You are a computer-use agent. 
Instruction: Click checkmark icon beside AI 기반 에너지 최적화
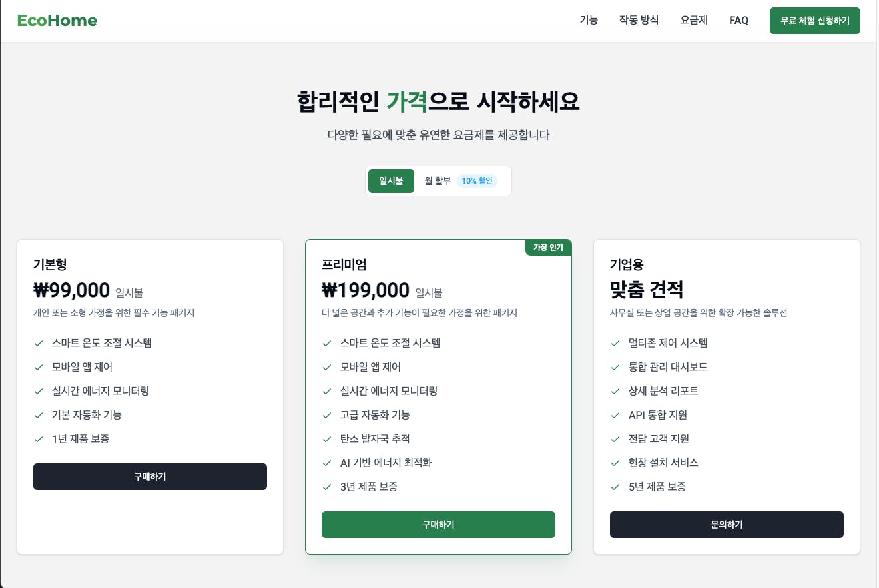coord(327,463)
